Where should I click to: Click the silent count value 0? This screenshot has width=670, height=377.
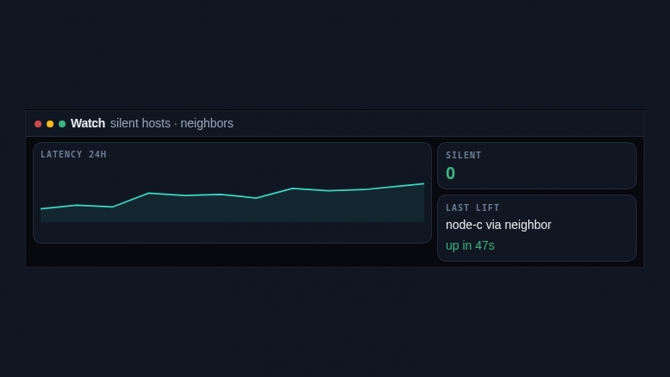(x=450, y=174)
